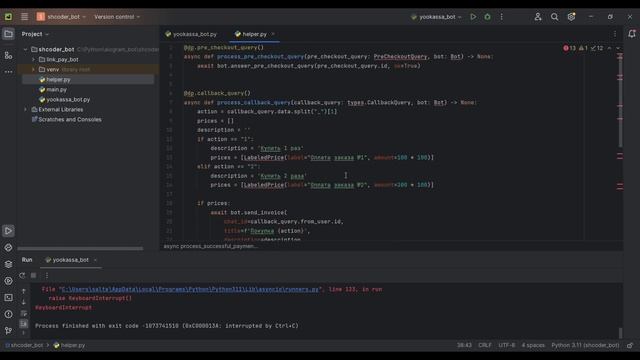
Task: Expand the venv folder
Action: click(33, 69)
